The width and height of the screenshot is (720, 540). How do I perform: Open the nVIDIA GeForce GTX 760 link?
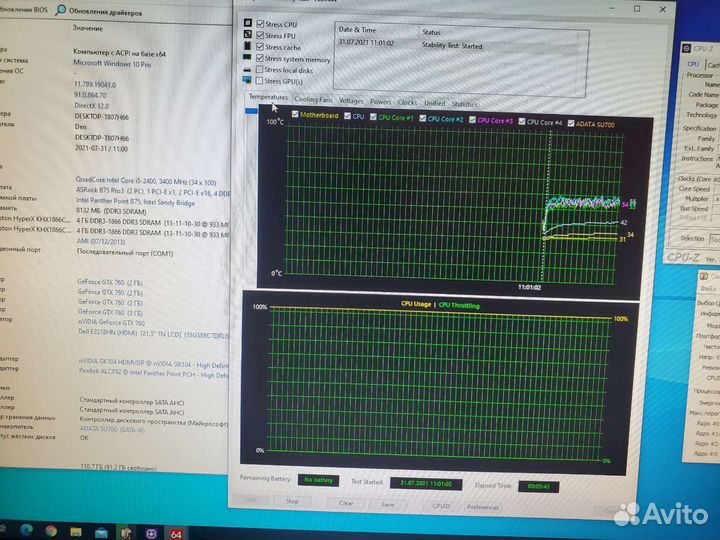pyautogui.click(x=112, y=322)
